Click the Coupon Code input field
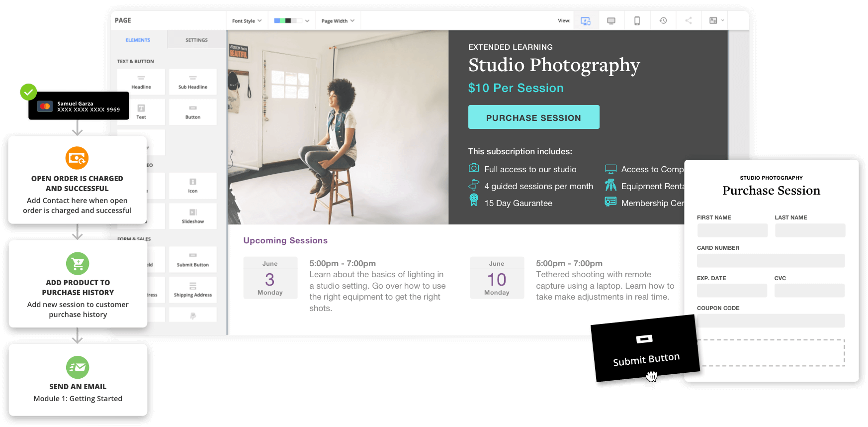Viewport: 868px width, 427px height. (771, 320)
